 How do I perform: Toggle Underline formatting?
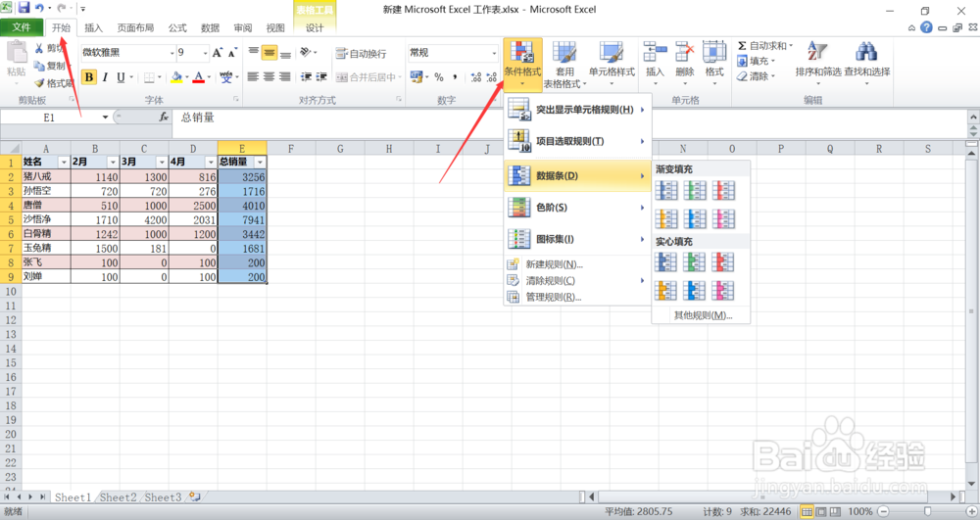[121, 76]
